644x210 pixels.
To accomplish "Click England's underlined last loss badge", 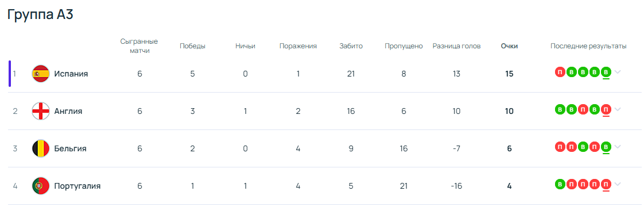I will [x=606, y=109].
